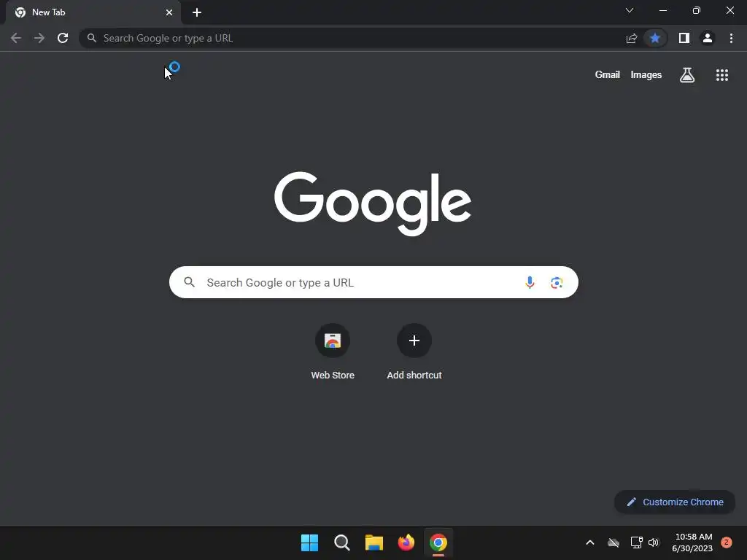This screenshot has width=747, height=560.
Task: Click the Google logo
Action: [x=373, y=203]
